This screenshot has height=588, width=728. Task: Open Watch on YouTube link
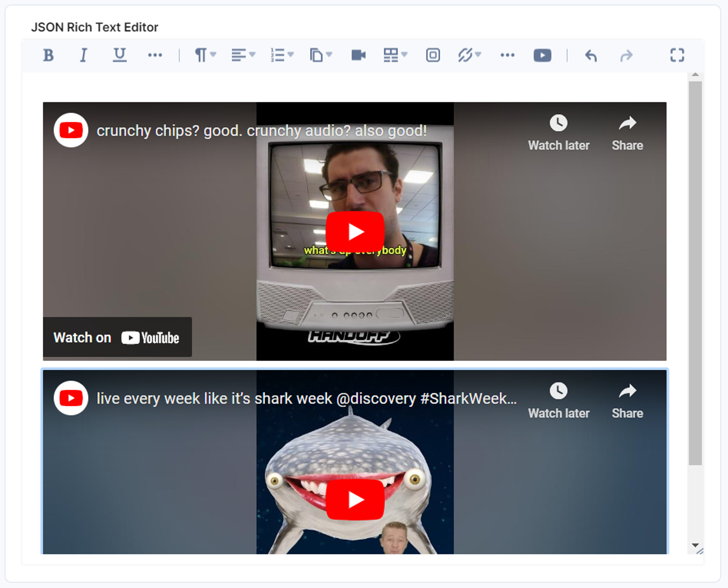pyautogui.click(x=117, y=337)
